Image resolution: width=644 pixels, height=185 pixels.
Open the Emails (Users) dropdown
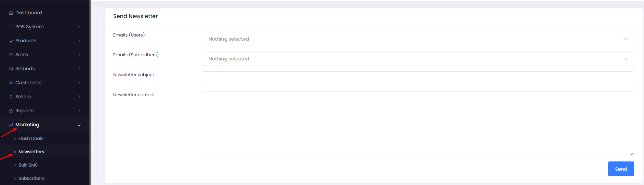418,39
